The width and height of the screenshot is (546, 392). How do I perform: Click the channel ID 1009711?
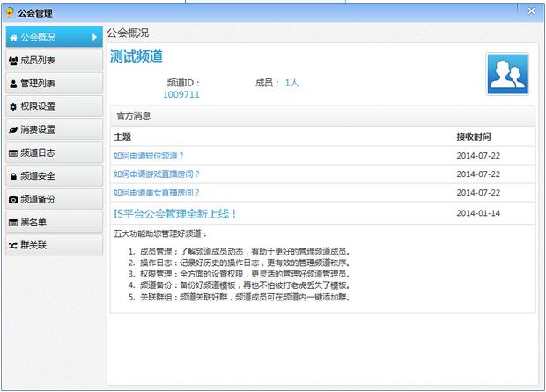pyautogui.click(x=181, y=94)
